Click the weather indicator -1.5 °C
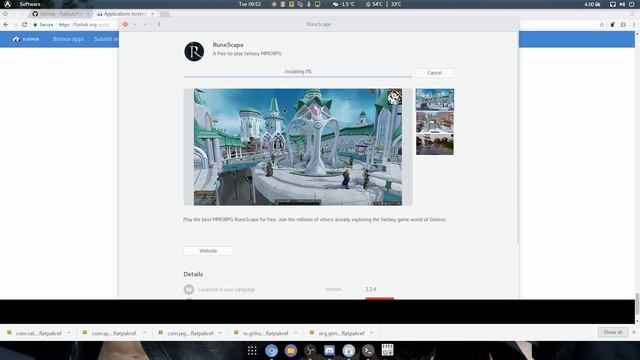Image resolution: width=640 pixels, height=360 pixels. click(x=343, y=4)
